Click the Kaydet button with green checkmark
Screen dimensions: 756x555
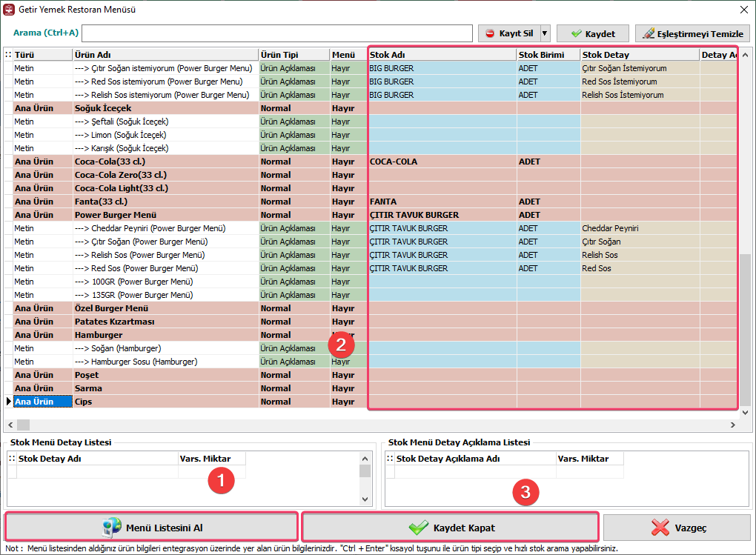(593, 34)
